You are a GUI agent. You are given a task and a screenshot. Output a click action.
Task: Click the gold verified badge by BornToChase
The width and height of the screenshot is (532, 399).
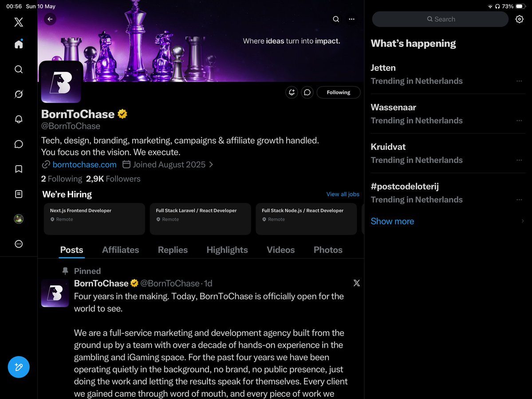point(122,114)
